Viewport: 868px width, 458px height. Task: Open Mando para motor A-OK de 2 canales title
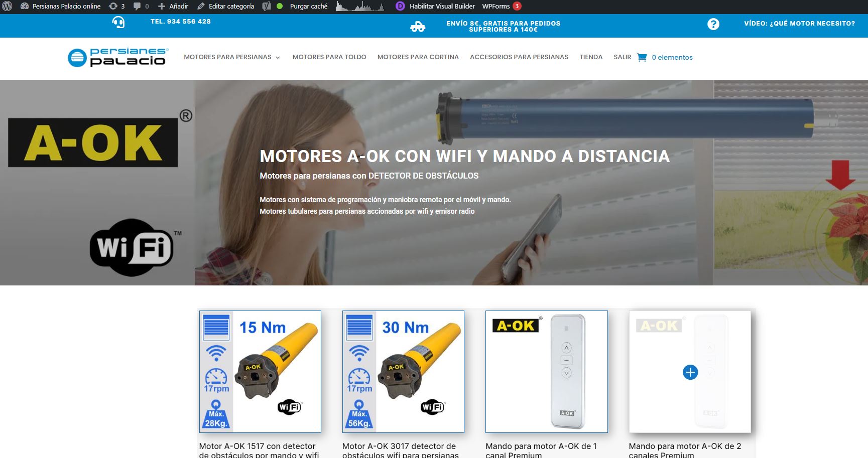[685, 450]
